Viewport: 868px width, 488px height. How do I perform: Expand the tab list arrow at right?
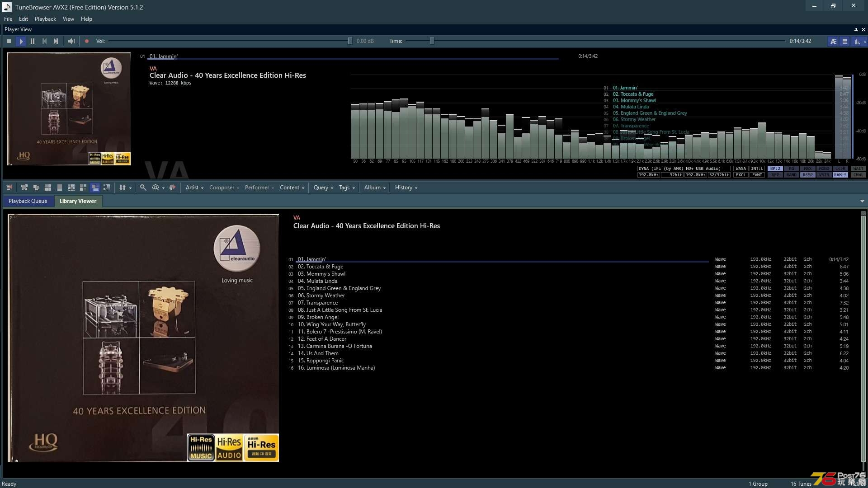coord(862,201)
